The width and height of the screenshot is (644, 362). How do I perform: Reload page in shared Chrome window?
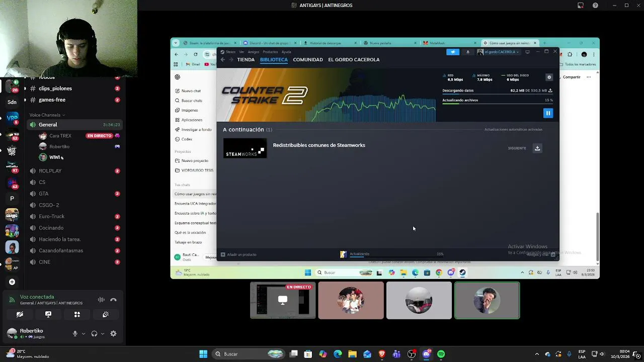pyautogui.click(x=196, y=54)
